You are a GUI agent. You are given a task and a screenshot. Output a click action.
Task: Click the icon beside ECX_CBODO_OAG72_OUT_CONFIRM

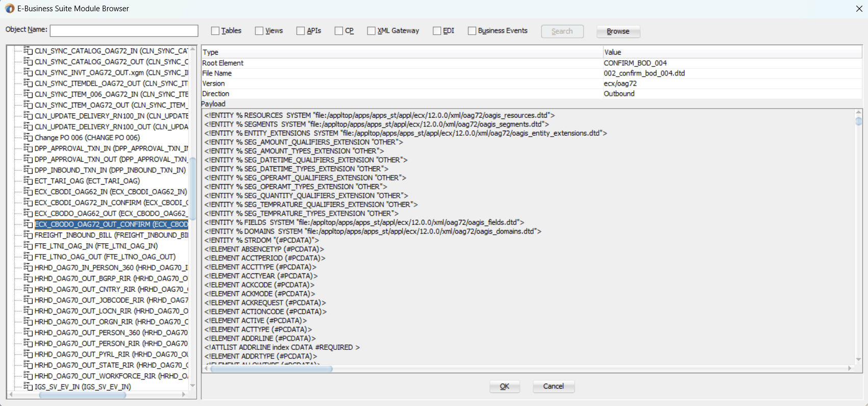coord(29,224)
